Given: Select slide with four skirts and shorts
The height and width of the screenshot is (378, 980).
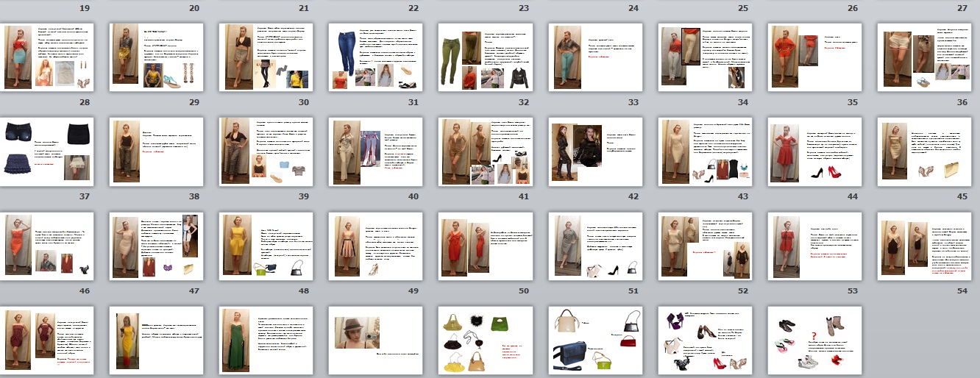Looking at the screenshot, I should point(46,151).
